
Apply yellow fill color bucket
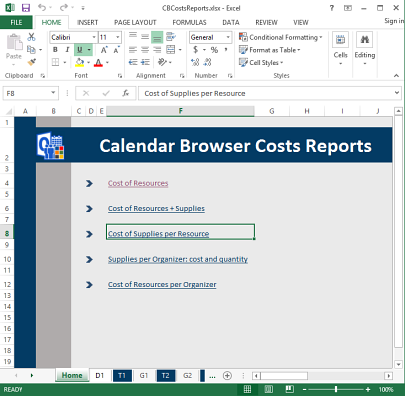[80, 62]
